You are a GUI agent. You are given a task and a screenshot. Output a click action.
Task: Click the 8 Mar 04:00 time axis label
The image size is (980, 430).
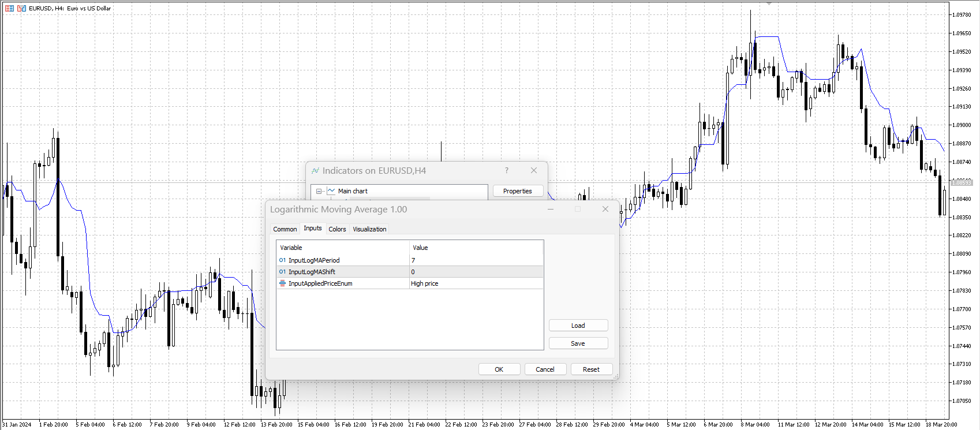tap(755, 425)
